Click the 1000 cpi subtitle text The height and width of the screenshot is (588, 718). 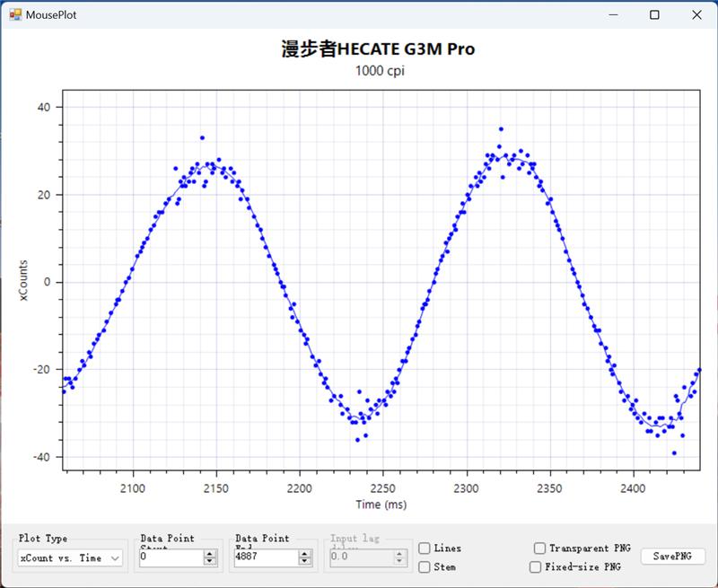click(380, 71)
